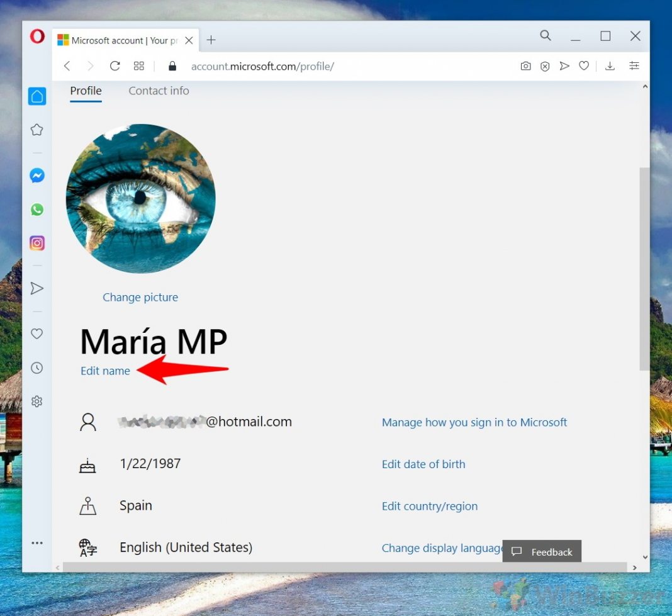Screen dimensions: 672x616
Task: Open My Flow paper plane icon in toolbar
Action: pyautogui.click(x=564, y=65)
